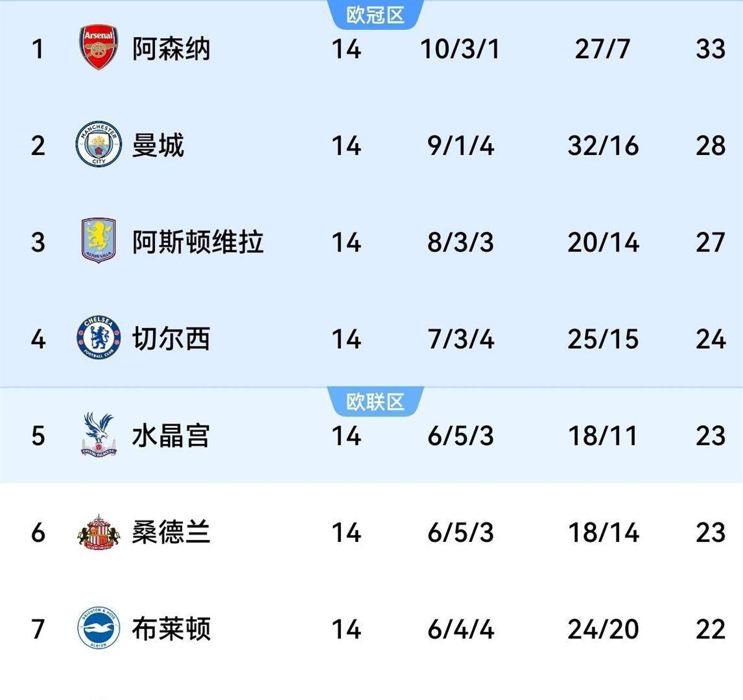Open the 曼城 team name link
Screen dimensions: 743x700
pos(158,145)
